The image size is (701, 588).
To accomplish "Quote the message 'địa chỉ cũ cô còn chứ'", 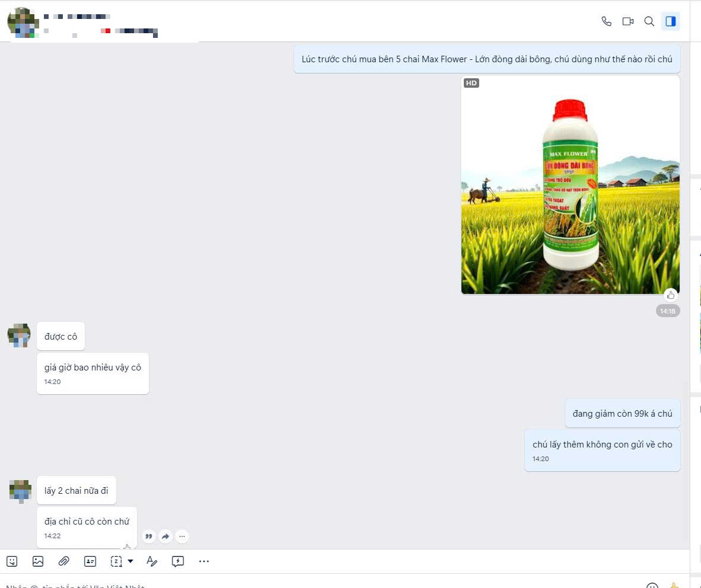I will click(149, 536).
